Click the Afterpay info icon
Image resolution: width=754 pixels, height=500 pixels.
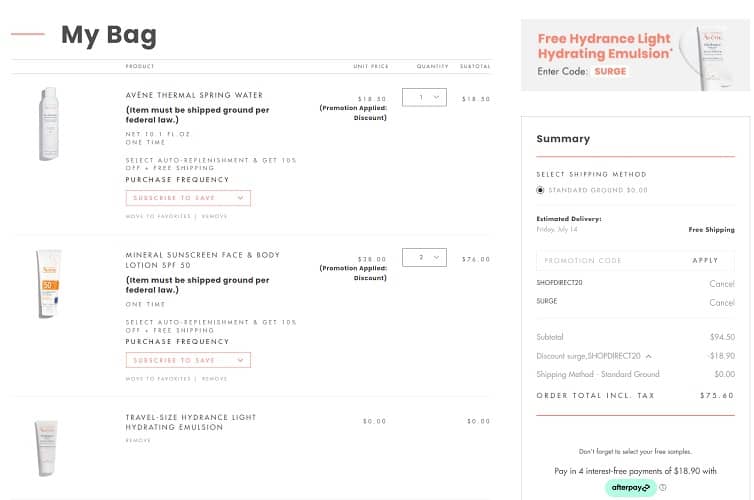pos(663,488)
